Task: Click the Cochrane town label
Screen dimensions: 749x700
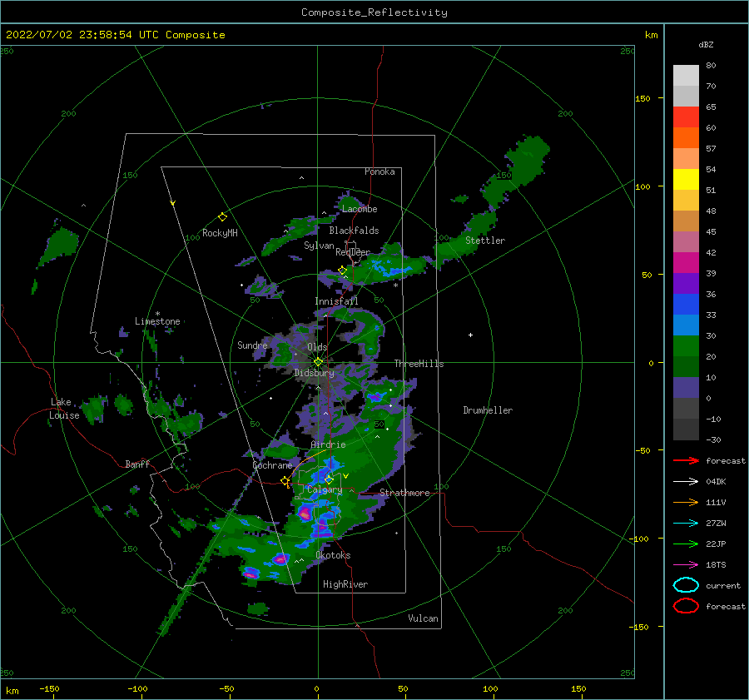Action: [272, 465]
